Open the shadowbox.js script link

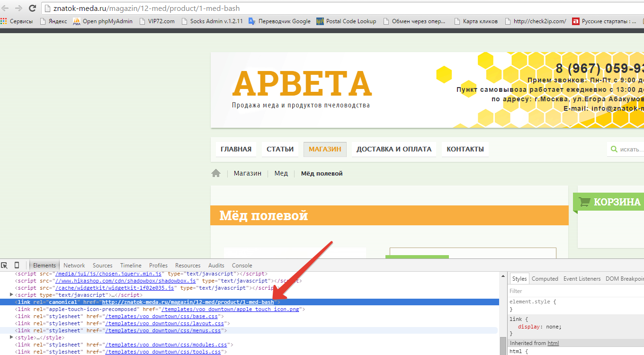pyautogui.click(x=126, y=281)
